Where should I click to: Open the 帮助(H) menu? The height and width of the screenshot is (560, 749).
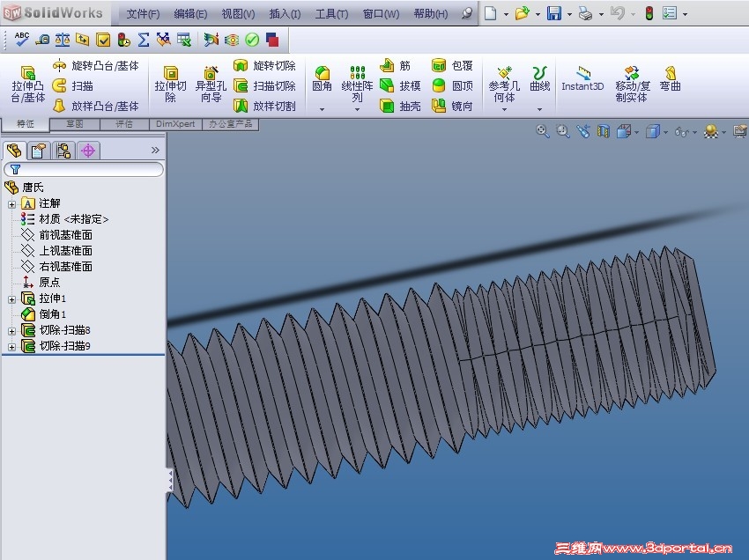tap(431, 14)
